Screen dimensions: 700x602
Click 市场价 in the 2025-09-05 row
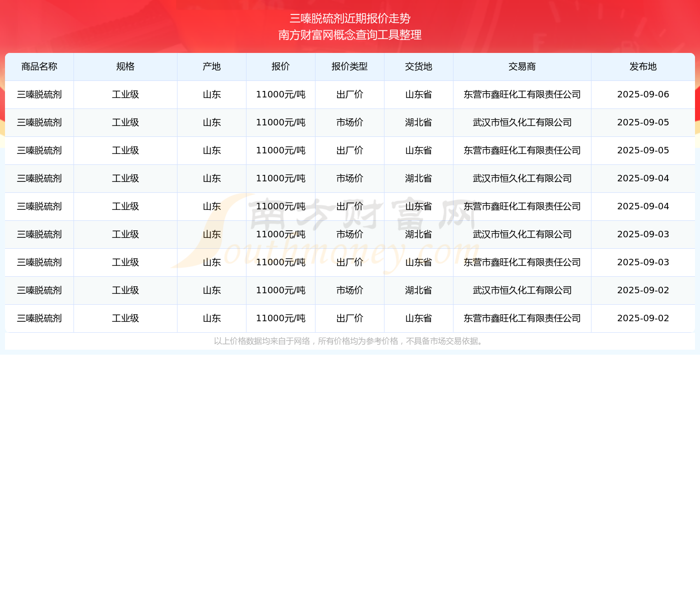tap(350, 123)
